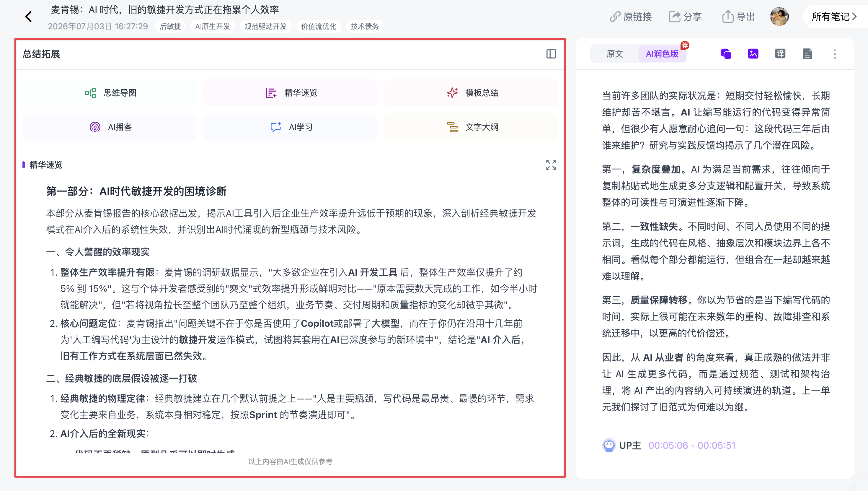This screenshot has height=491, width=868.
Task: Start the AI播客 podcast feature
Action: tap(110, 127)
